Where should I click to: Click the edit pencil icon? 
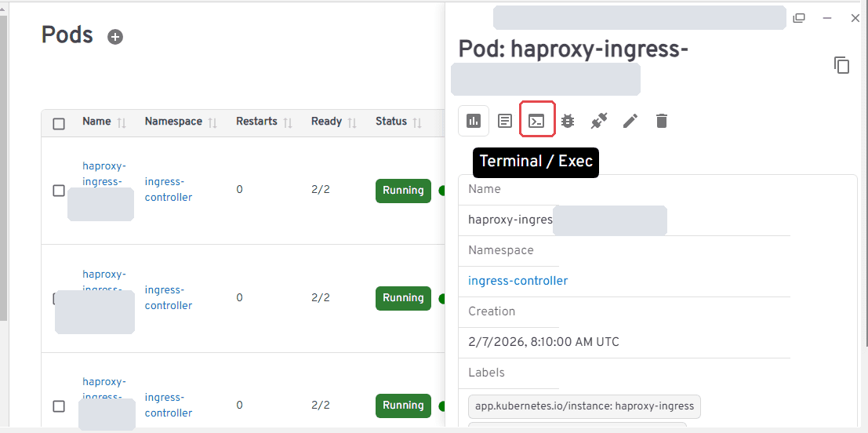coord(630,121)
